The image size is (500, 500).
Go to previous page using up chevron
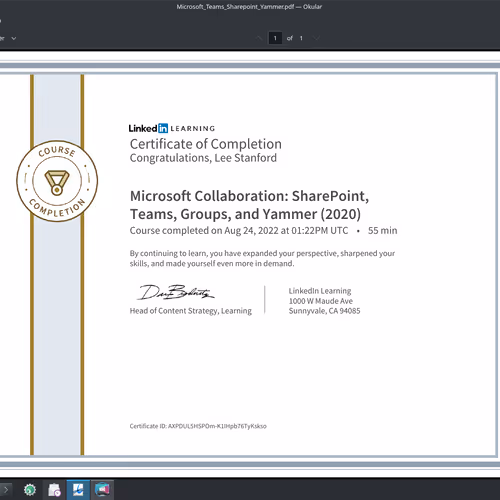(x=259, y=38)
